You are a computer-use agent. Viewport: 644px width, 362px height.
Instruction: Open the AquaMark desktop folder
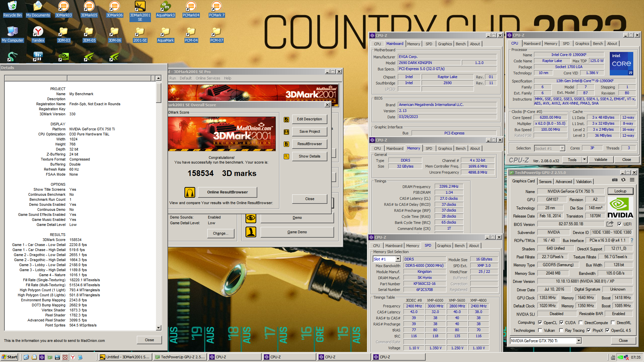click(x=165, y=34)
